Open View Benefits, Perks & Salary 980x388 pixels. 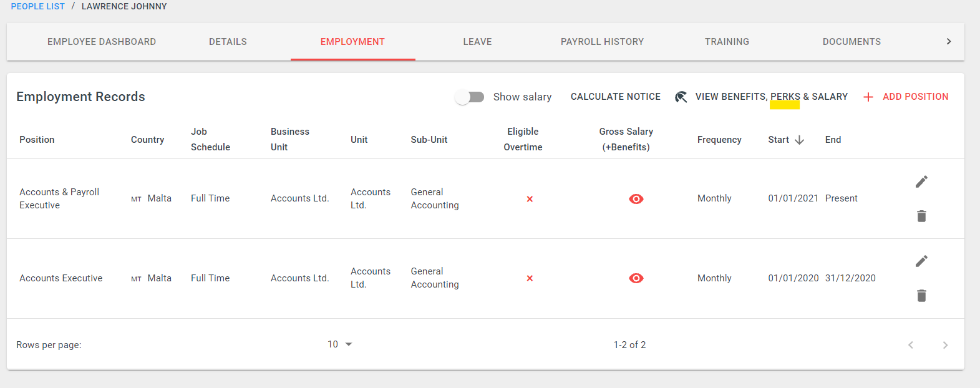(x=762, y=97)
